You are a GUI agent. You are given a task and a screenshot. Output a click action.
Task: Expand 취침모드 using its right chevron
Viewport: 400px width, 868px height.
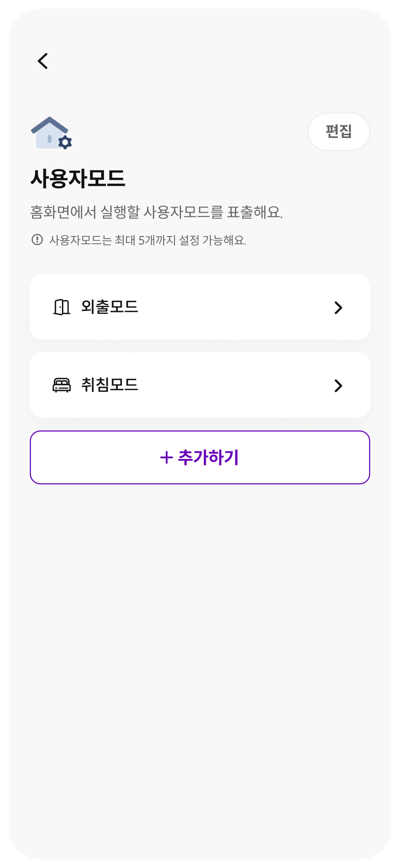tap(338, 386)
